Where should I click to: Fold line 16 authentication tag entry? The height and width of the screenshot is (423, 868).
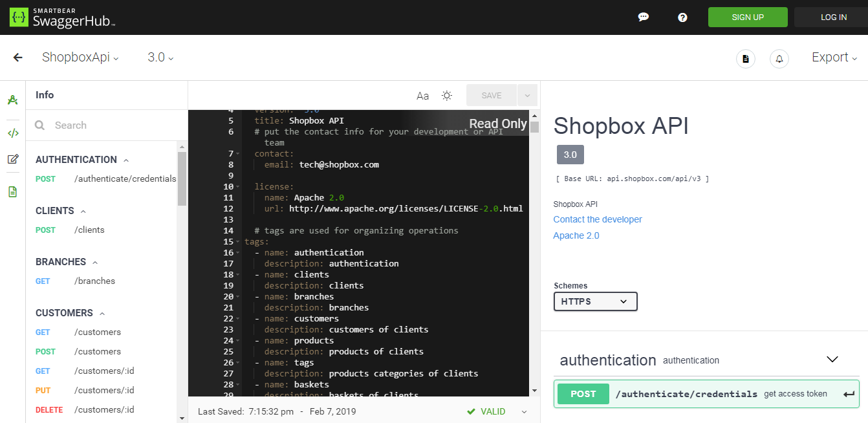pos(237,253)
